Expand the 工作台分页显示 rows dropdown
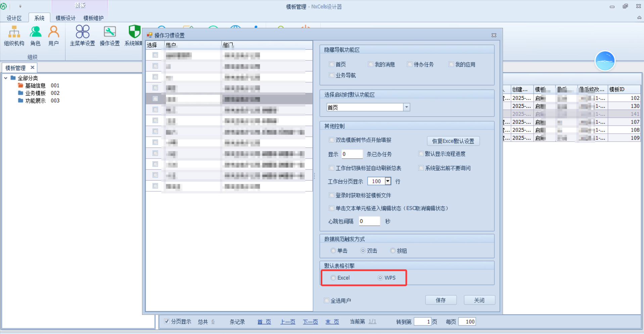The image size is (644, 334). click(x=388, y=181)
